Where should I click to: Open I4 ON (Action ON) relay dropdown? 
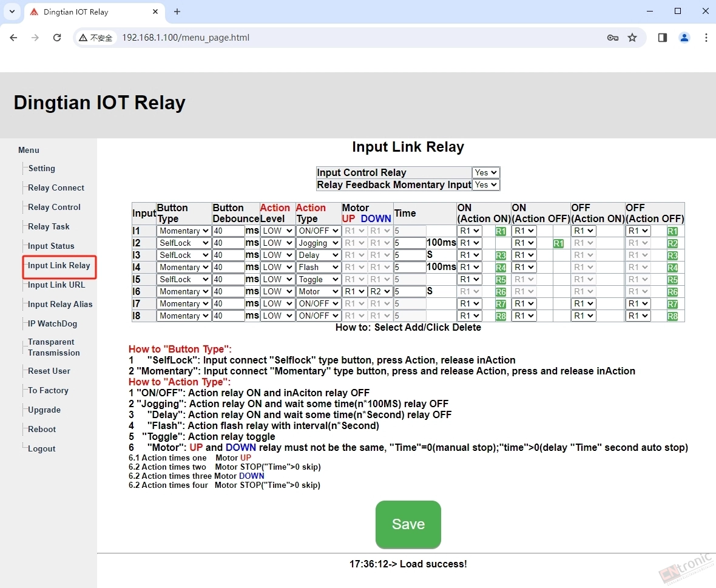(470, 267)
